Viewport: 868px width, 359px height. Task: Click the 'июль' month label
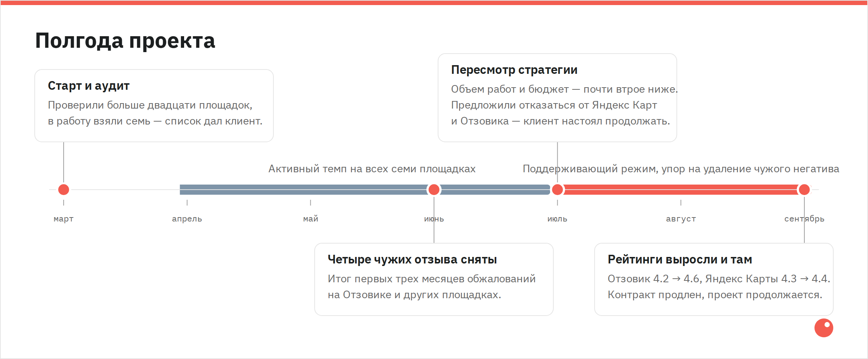557,219
